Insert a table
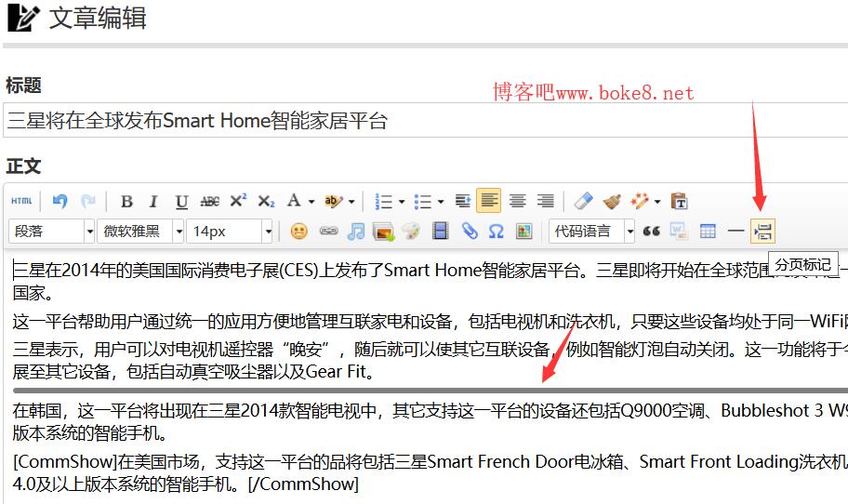848x504 pixels. 708,232
